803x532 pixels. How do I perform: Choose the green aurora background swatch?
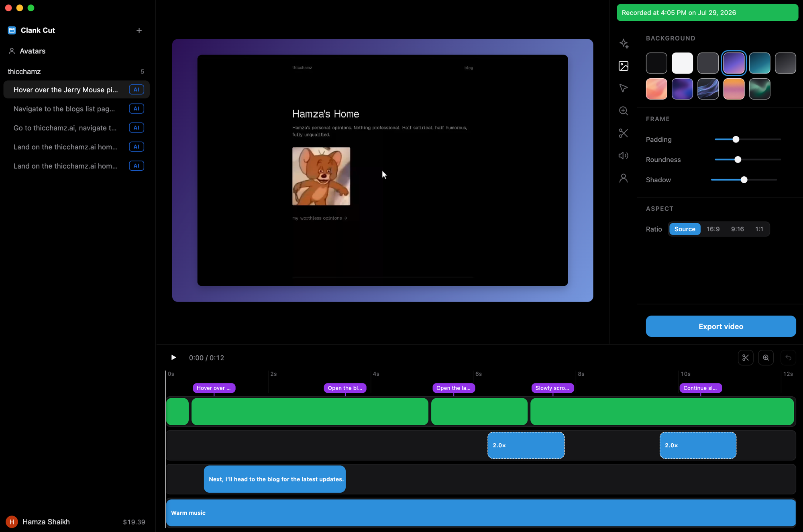pyautogui.click(x=760, y=89)
